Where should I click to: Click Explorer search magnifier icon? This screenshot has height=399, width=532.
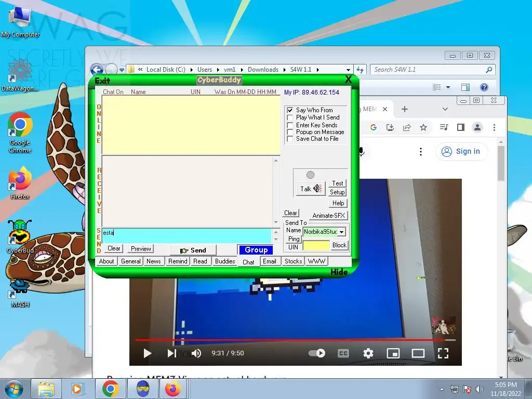click(x=489, y=70)
